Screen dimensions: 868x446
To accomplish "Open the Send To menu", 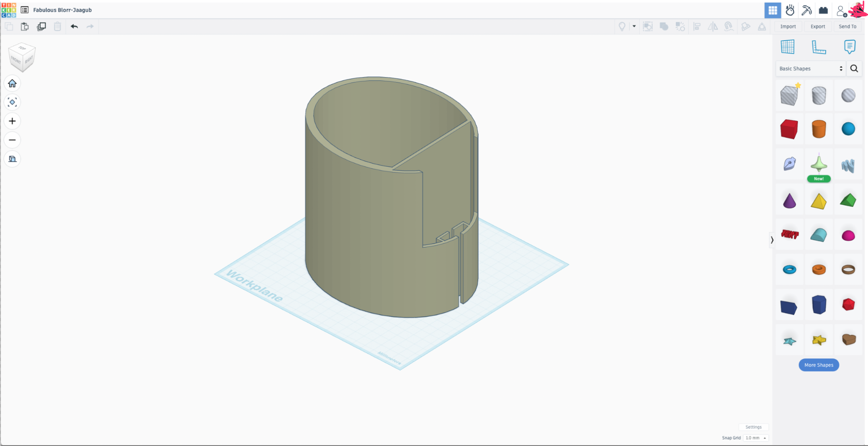I will click(x=847, y=26).
